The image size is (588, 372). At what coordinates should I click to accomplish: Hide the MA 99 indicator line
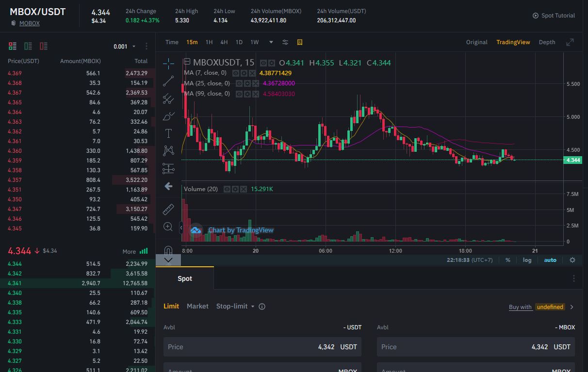[239, 94]
